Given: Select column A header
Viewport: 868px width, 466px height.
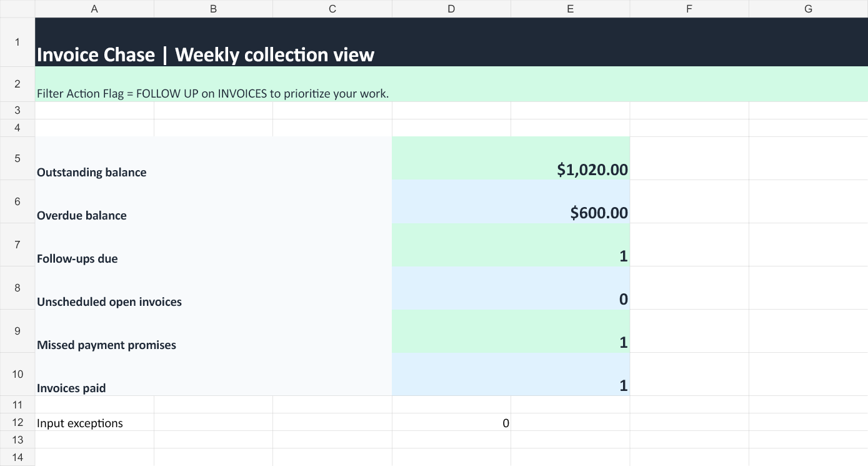Looking at the screenshot, I should click(x=94, y=9).
